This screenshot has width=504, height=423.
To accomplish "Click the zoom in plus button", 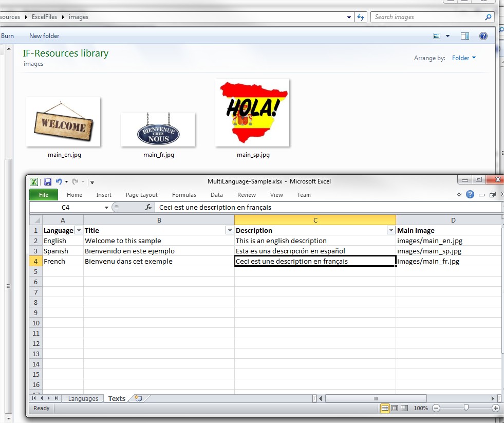I will click(x=496, y=408).
